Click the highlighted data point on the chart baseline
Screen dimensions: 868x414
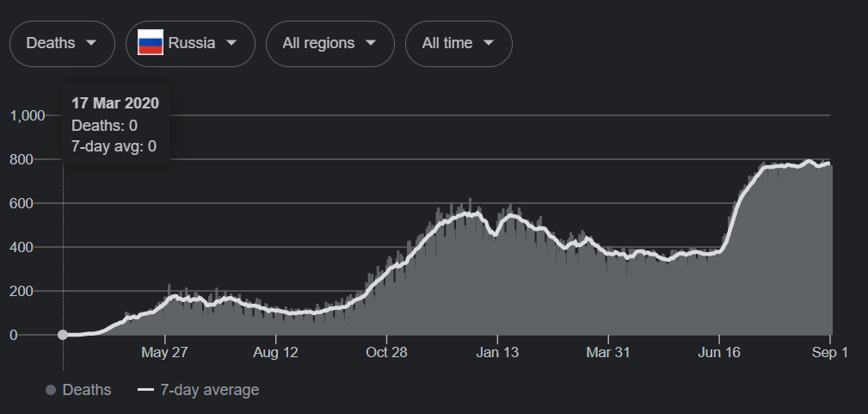click(x=63, y=335)
